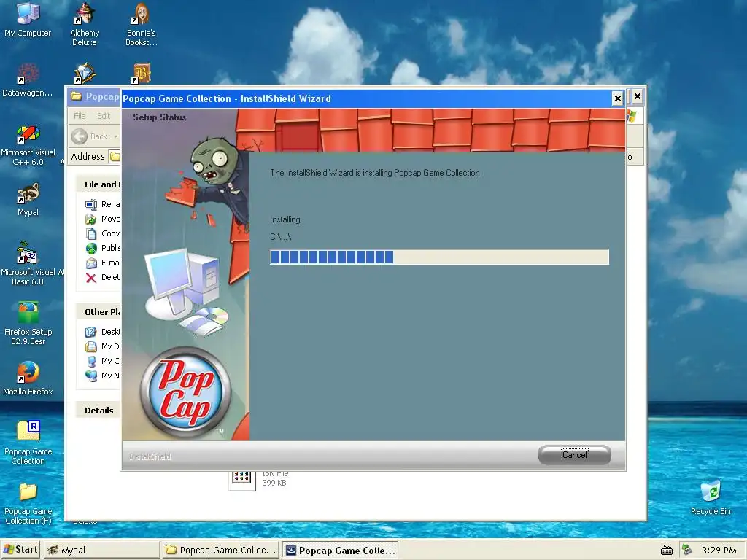Open Mozilla Firefox desktop shortcut
Image resolution: width=747 pixels, height=560 pixels.
28,379
